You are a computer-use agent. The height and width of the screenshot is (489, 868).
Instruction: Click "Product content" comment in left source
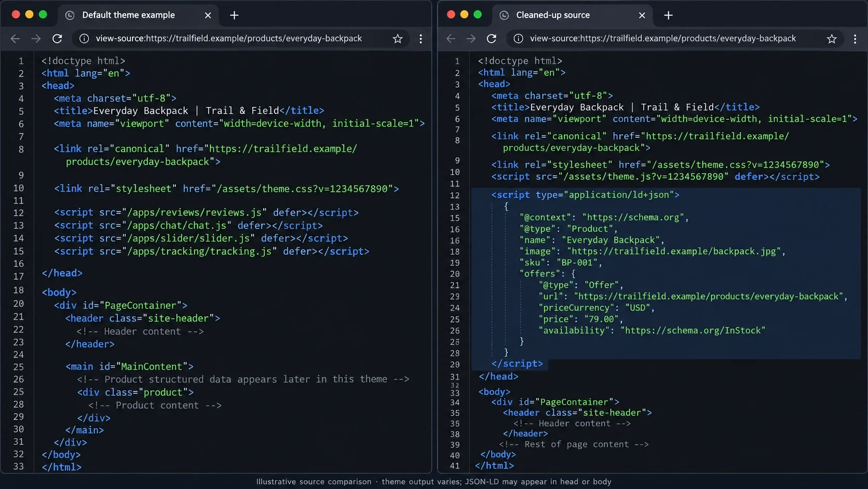[155, 405]
